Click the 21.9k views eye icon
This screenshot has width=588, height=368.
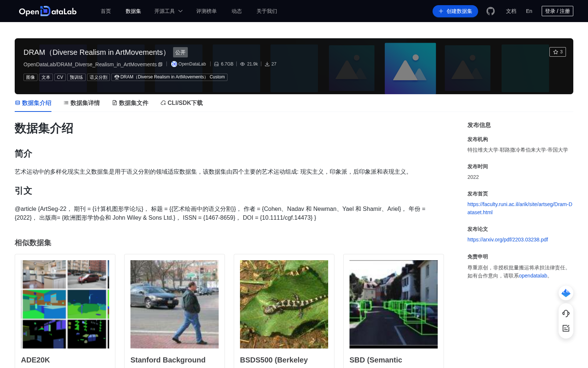pyautogui.click(x=243, y=64)
